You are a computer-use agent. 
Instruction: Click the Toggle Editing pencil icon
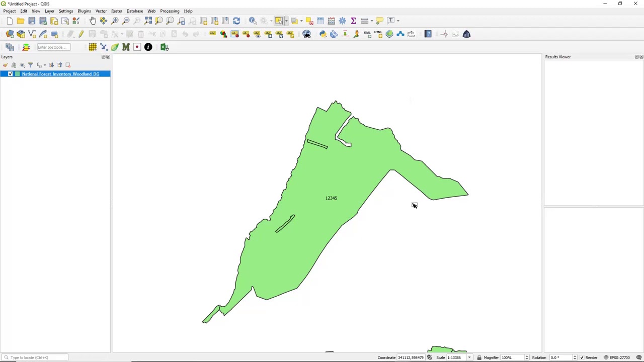tap(81, 34)
